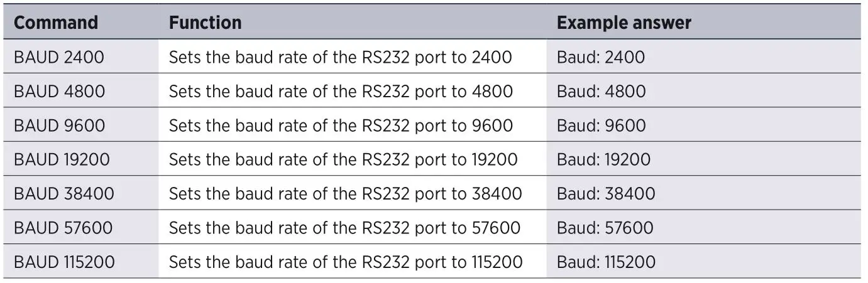Click the Command column header
The width and height of the screenshot is (868, 283).
tap(56, 23)
